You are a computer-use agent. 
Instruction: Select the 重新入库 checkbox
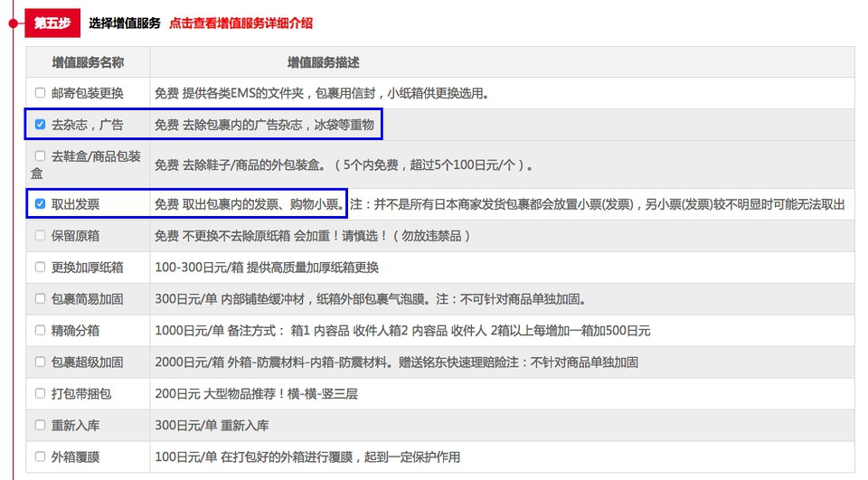[40, 425]
